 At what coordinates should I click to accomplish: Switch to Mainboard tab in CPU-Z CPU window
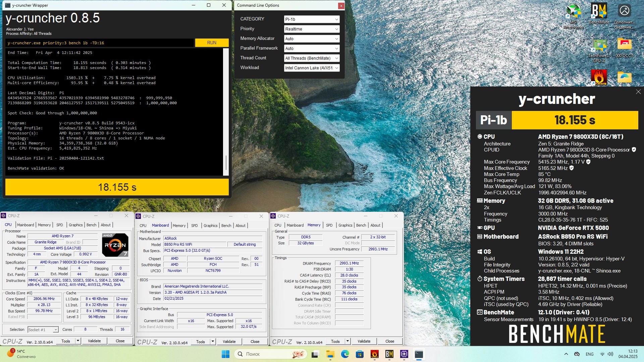click(25, 225)
